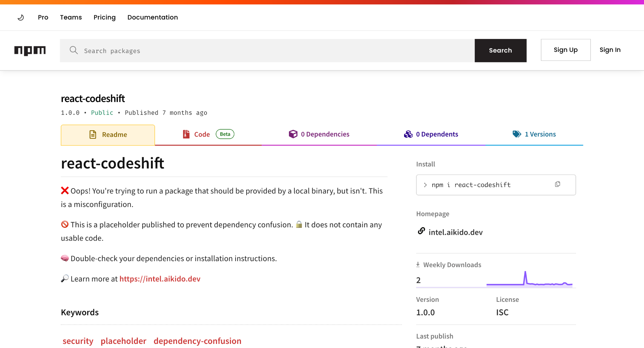Click the homepage link chain icon

pos(421,231)
